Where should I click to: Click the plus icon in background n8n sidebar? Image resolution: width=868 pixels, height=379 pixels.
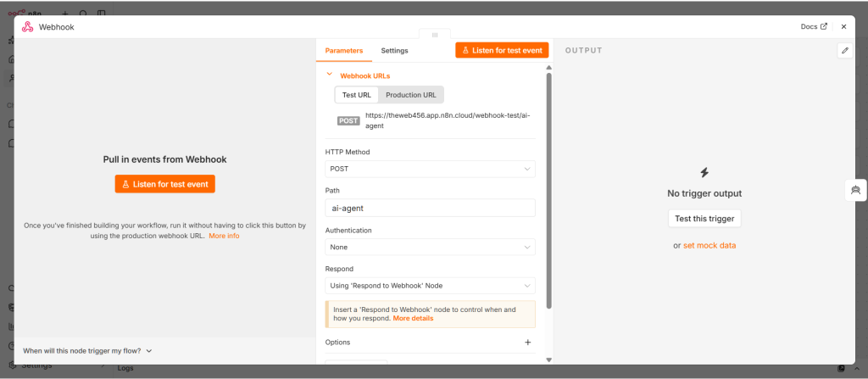coord(64,14)
